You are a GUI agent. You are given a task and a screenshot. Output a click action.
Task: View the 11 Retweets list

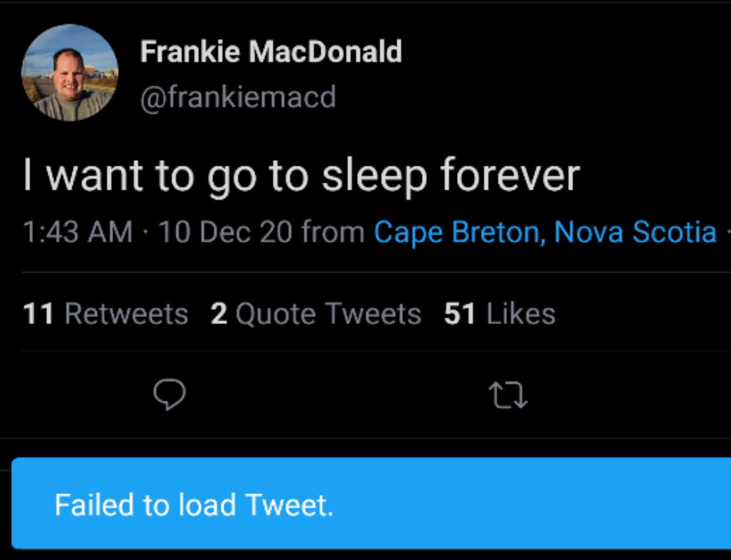[106, 314]
